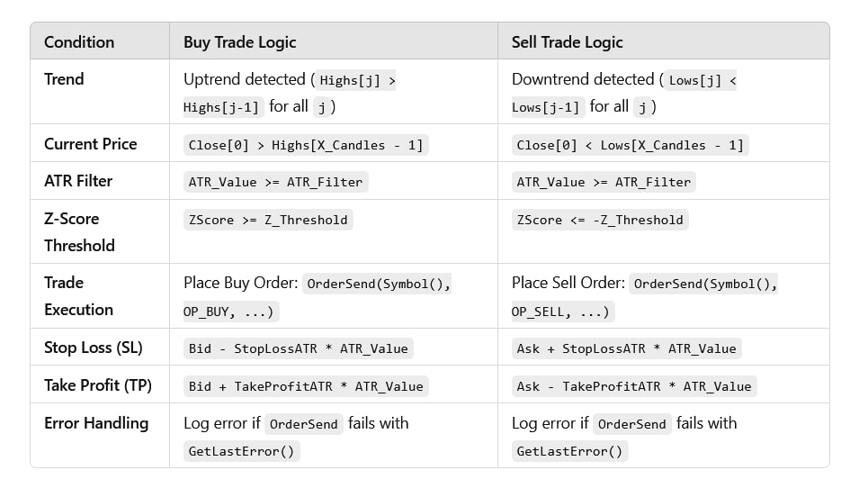Click the Sell Trade Logic column header
The width and height of the screenshot is (868, 488).
(567, 42)
